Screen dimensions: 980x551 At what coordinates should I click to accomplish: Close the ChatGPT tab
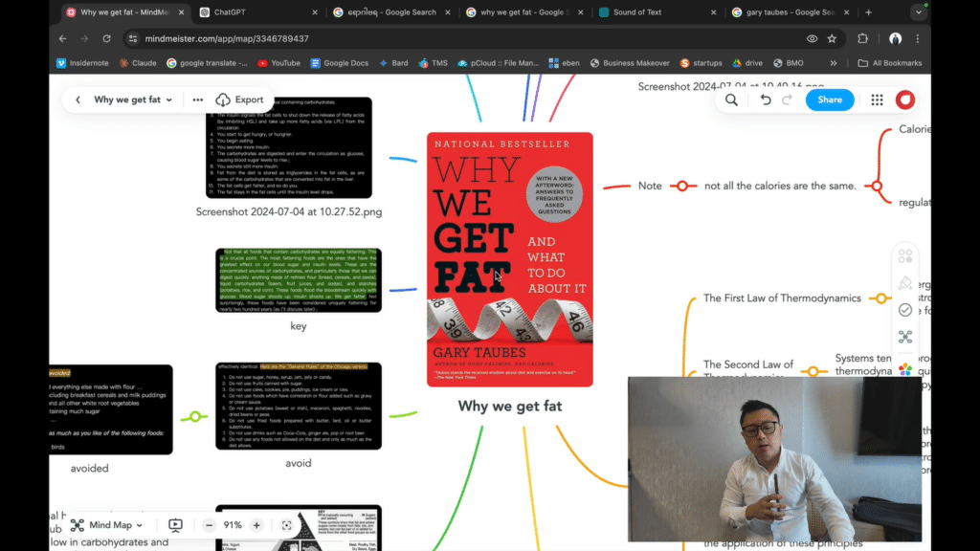pyautogui.click(x=314, y=11)
